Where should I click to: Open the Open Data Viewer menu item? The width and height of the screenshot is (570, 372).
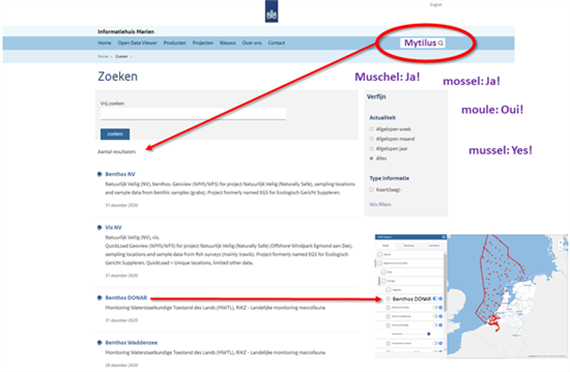click(x=137, y=43)
